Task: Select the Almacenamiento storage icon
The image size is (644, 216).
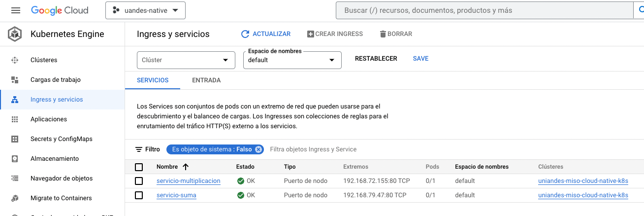Action: (x=15, y=159)
